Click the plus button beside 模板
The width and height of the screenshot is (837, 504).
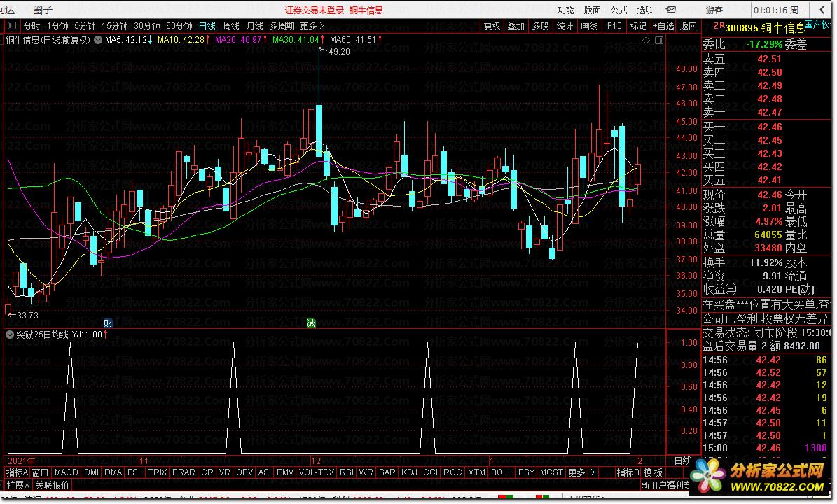click(x=675, y=472)
